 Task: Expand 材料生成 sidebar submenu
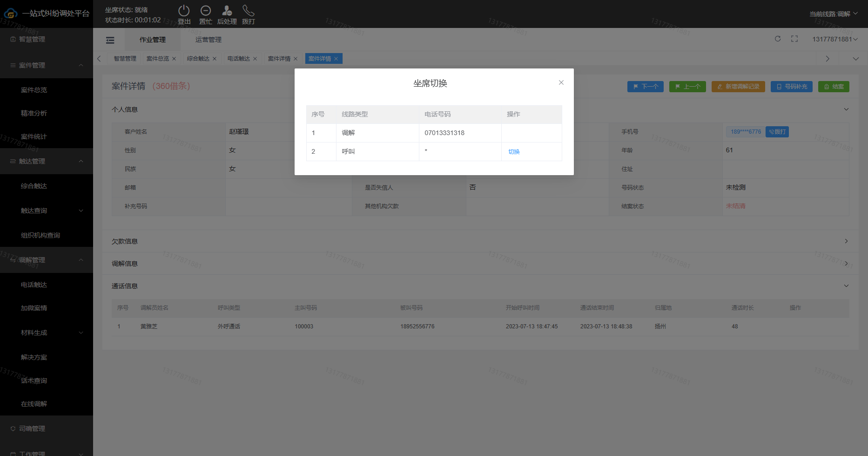(47, 333)
